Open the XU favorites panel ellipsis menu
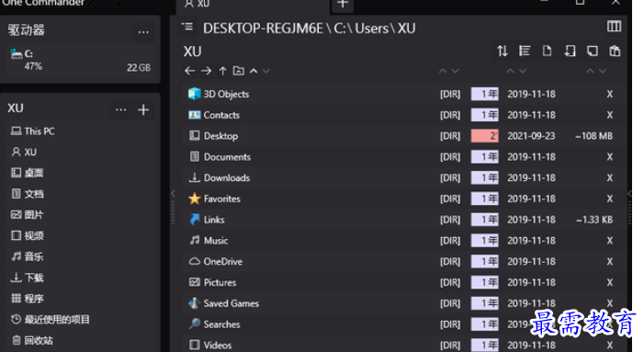Image resolution: width=644 pixels, height=352 pixels. coord(120,109)
